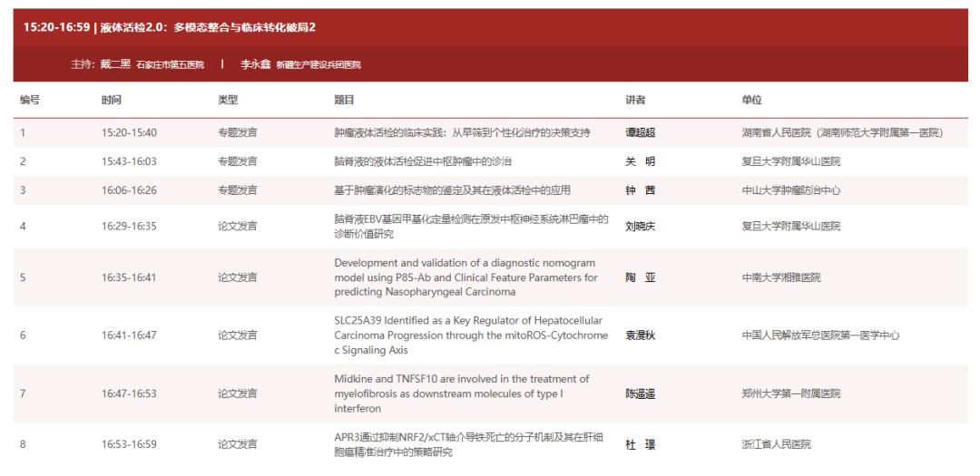This screenshot has width=980, height=476.
Task: Click time cell 16:41-16:47
Action: point(130,335)
